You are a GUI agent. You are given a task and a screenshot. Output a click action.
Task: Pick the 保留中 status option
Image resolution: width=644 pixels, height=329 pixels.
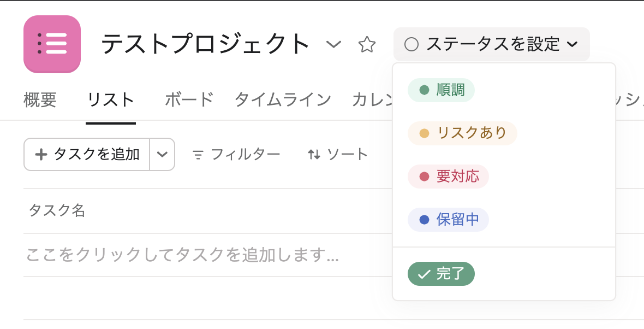[x=448, y=220]
